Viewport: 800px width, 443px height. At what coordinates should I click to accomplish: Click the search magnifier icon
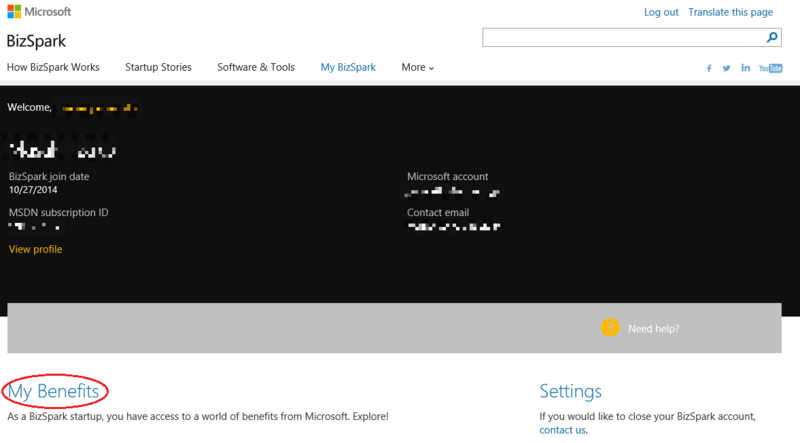(772, 37)
